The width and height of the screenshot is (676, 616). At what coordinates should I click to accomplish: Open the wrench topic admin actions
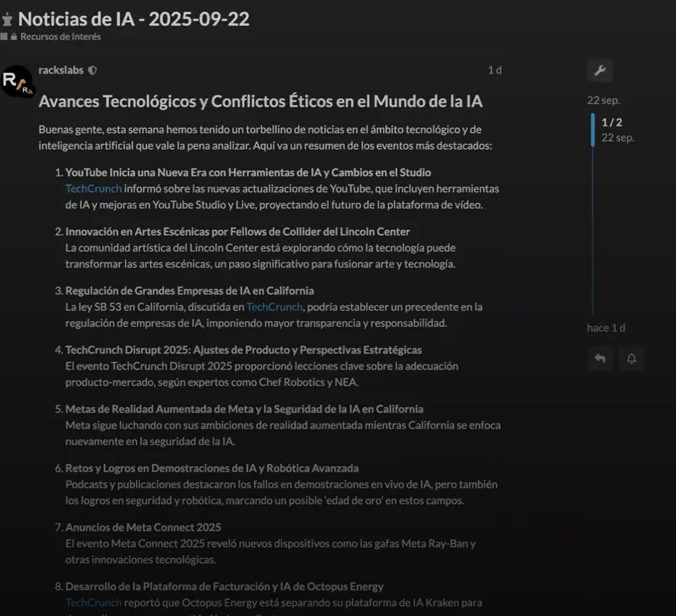[600, 71]
